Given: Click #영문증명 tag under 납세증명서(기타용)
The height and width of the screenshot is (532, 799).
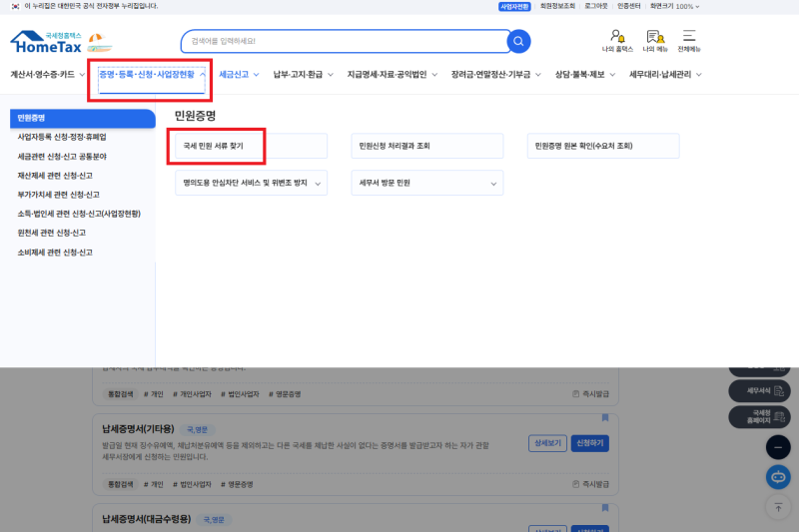Looking at the screenshot, I should [x=237, y=484].
